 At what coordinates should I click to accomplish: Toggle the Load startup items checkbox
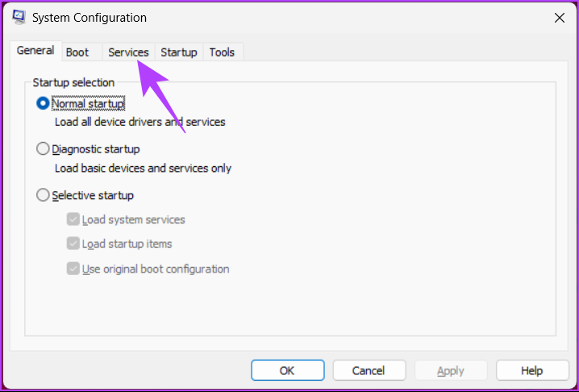73,244
